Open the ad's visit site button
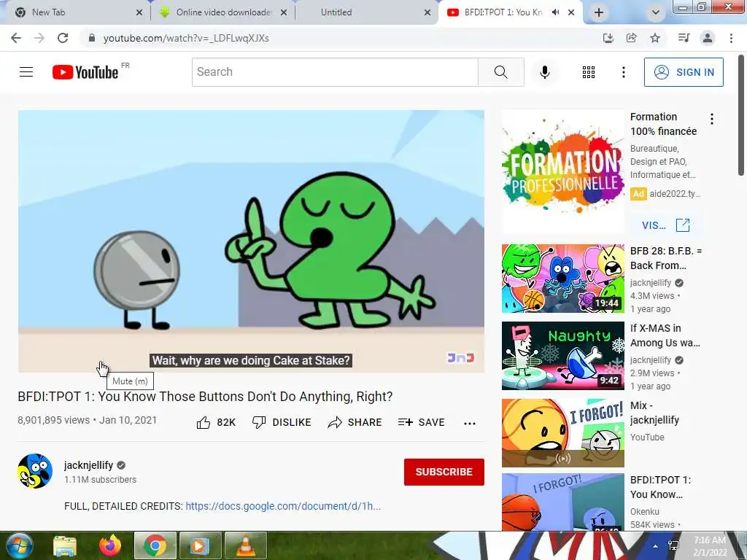 click(x=665, y=225)
